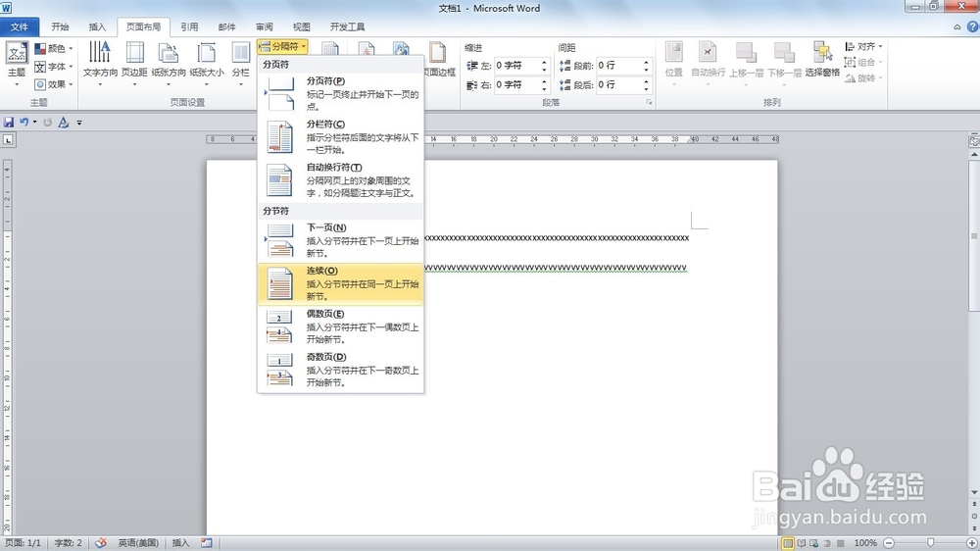980x551 pixels.
Task: Collapse the 分隔符 breaks dropdown button
Action: click(x=282, y=46)
